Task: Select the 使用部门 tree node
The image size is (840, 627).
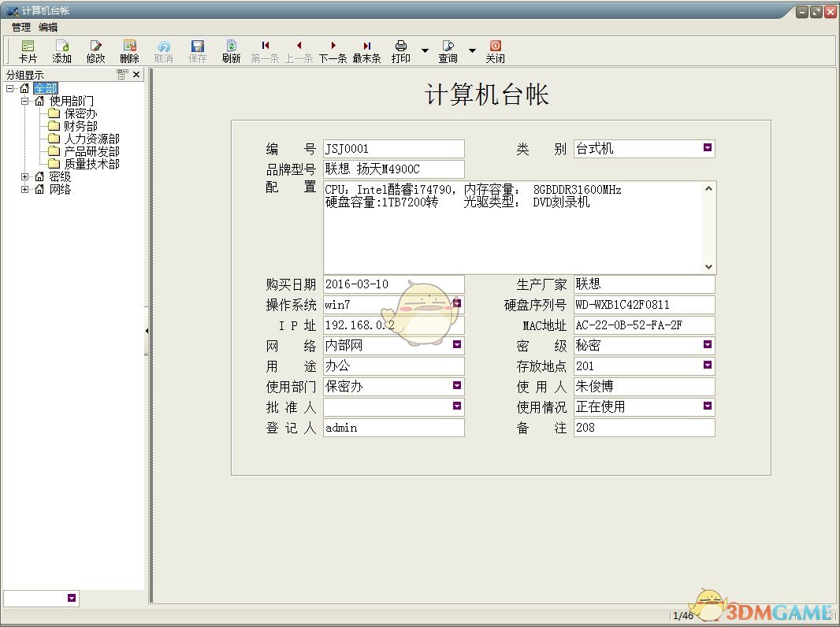Action: pos(71,101)
